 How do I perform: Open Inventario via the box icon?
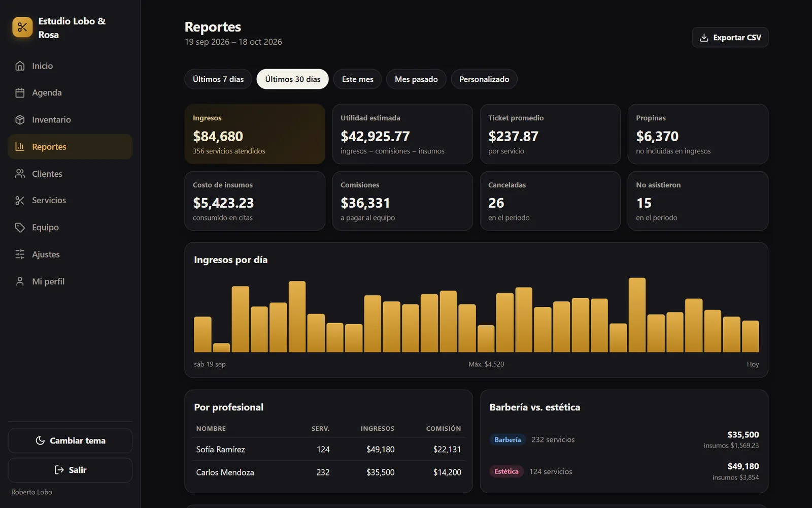click(20, 119)
